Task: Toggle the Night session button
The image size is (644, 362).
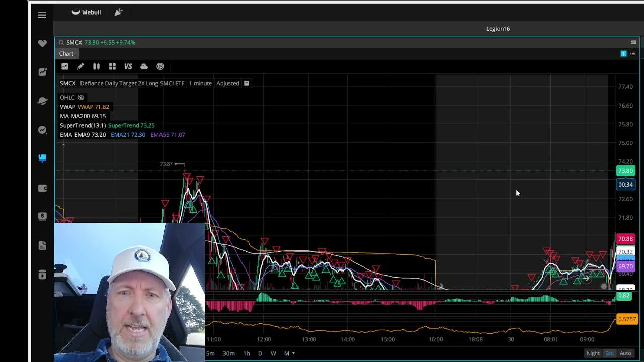Action: (x=593, y=353)
